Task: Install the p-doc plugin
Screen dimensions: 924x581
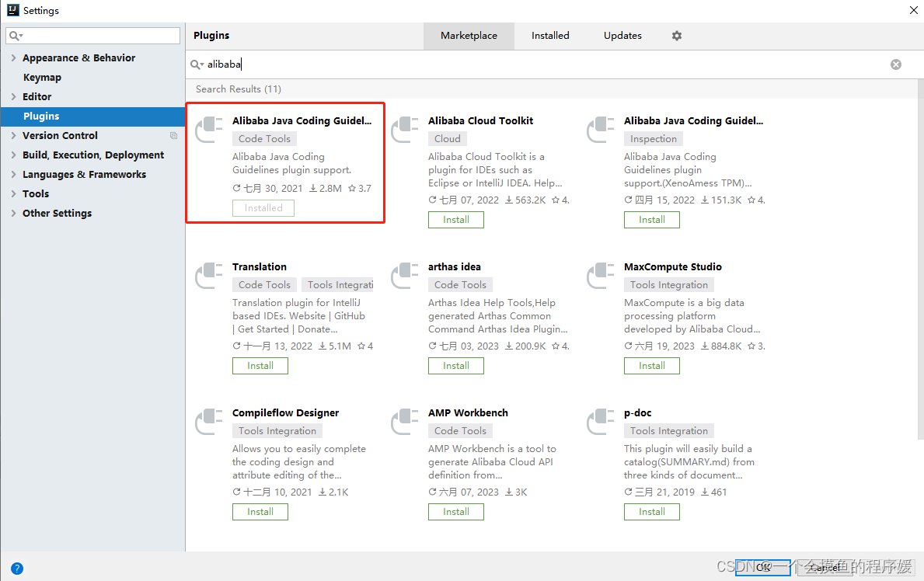Action: click(x=652, y=512)
